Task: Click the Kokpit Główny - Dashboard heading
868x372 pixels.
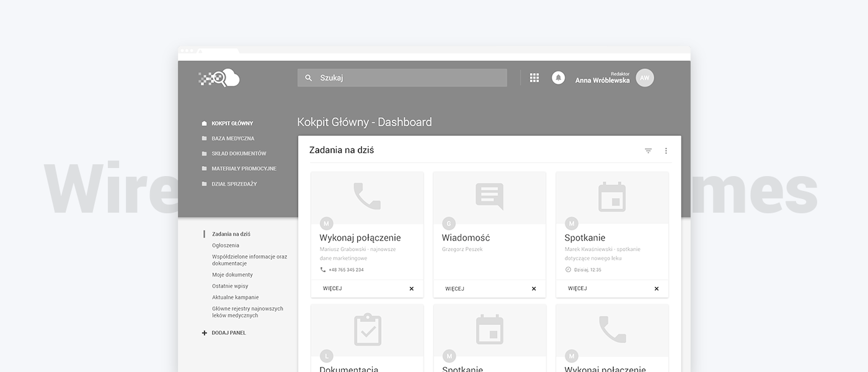Action: [365, 122]
